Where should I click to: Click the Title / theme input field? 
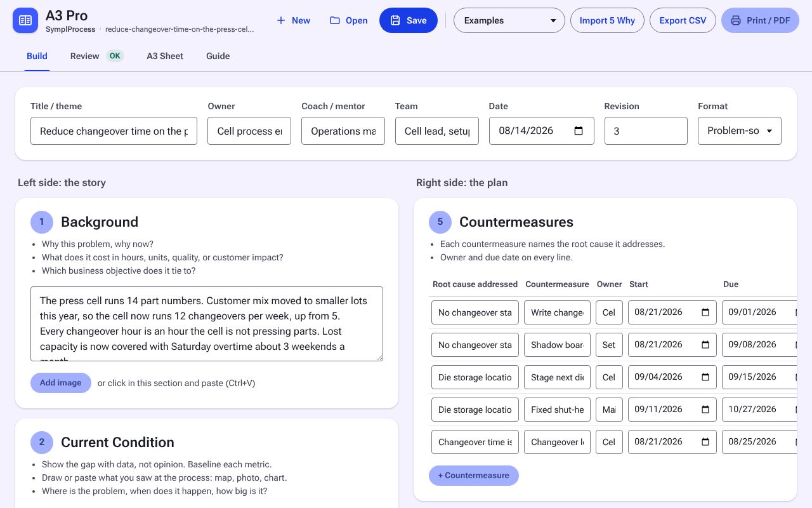coord(114,131)
